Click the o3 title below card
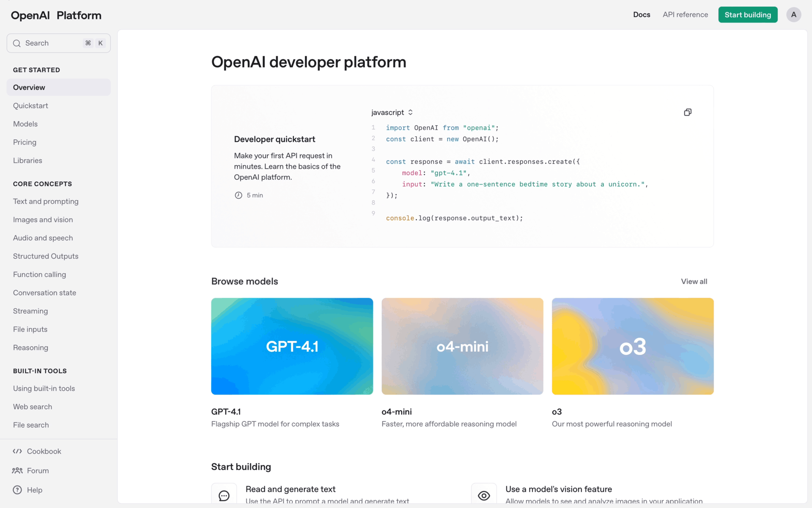 (x=557, y=411)
